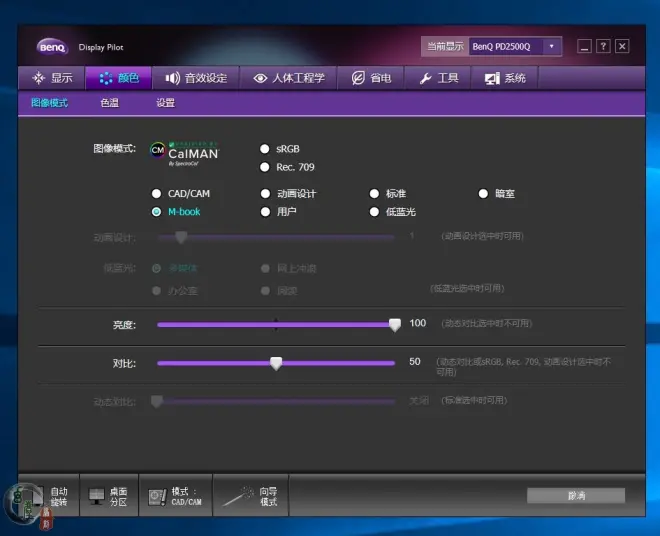Screen dimensions: 660x536
Task: Click the contrast value 50
Action: pyautogui.click(x=415, y=362)
